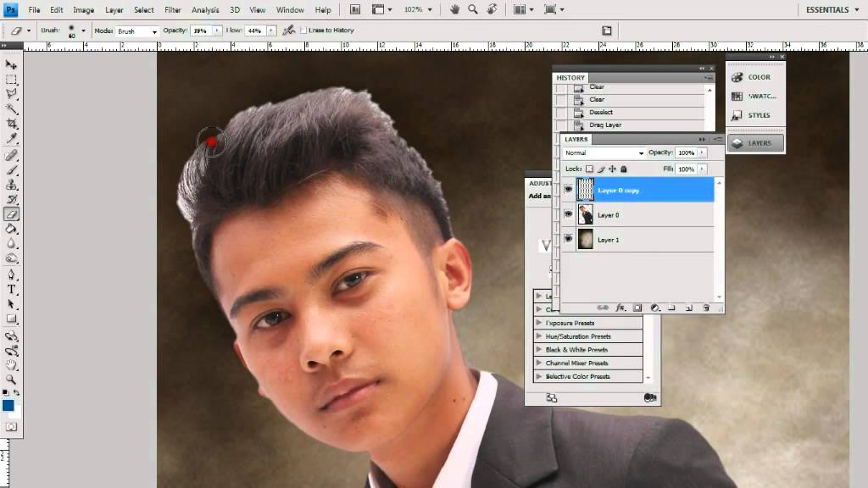
Task: Select the Zoom tool in toolbox
Action: point(11,380)
